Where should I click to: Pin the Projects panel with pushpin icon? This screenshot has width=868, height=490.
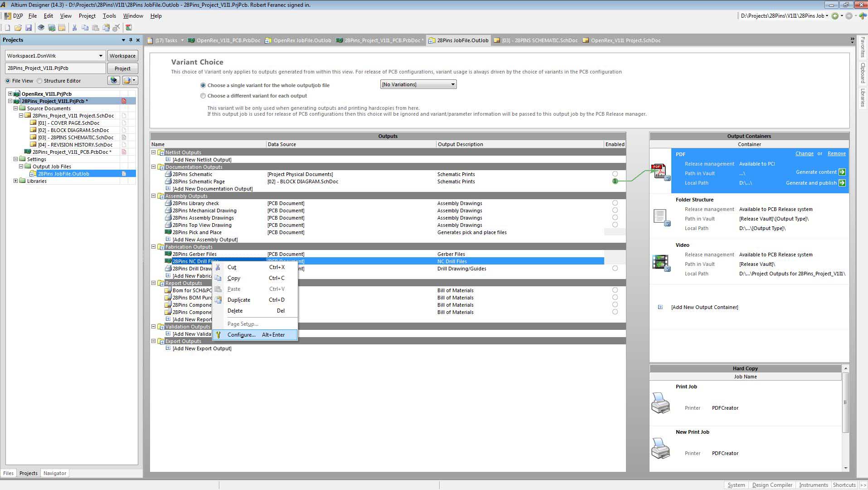[131, 40]
